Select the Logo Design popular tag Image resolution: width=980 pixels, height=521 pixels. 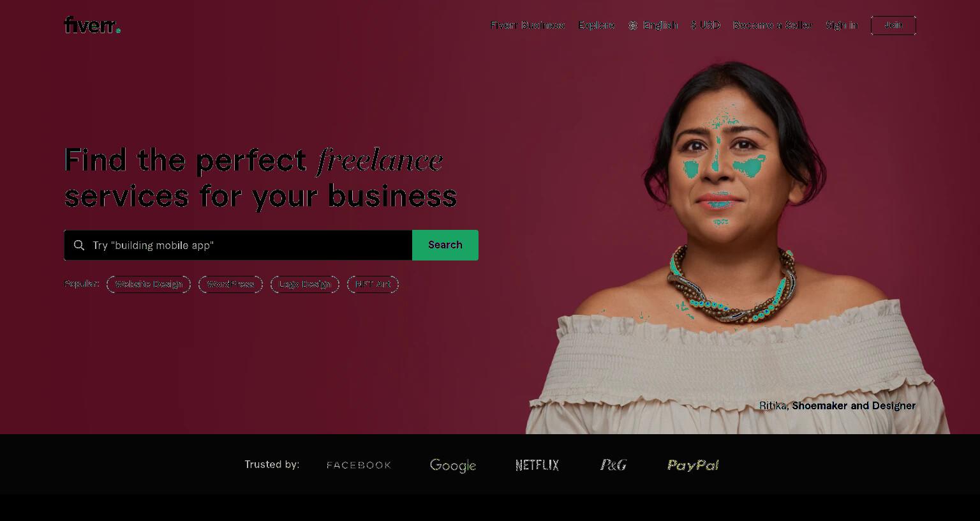pos(305,285)
